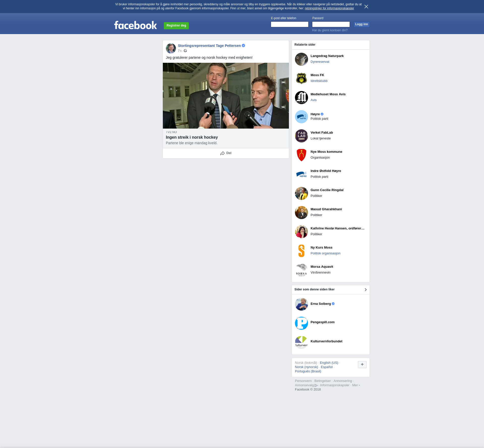Screen dimensions: 484x448
Task: Click the Moss FK club logo
Action: pos(301,78)
